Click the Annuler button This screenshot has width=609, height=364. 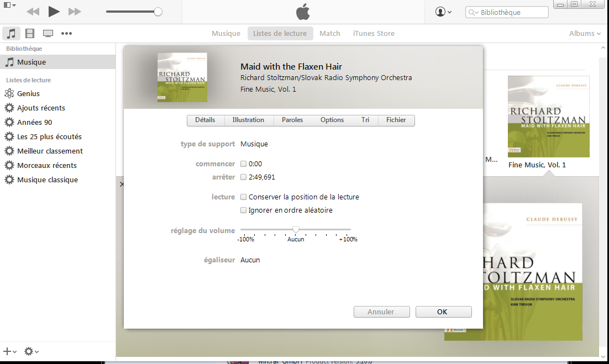[381, 312]
